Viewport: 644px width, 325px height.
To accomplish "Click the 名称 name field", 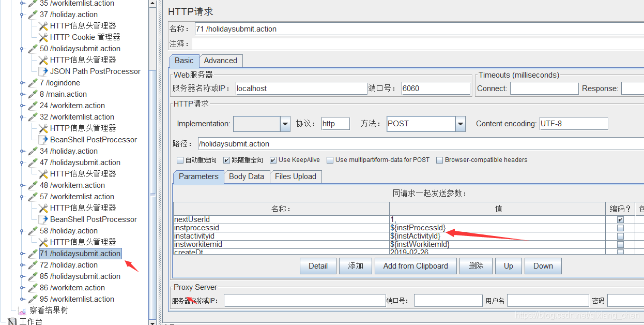I will pyautogui.click(x=419, y=29).
